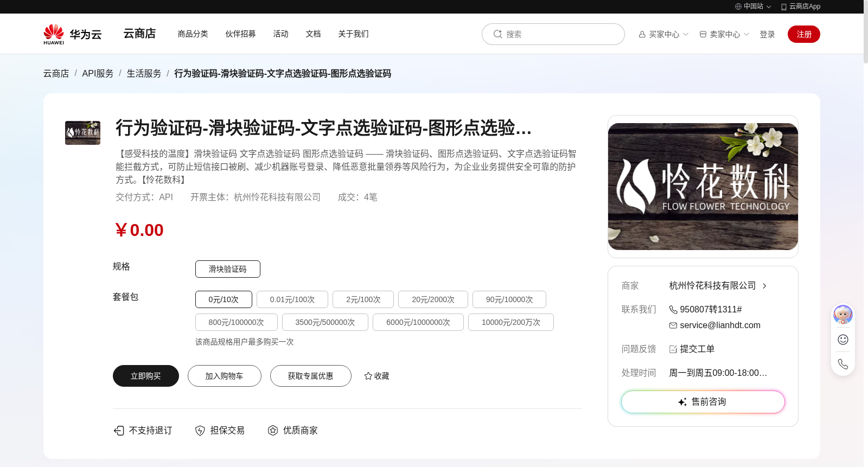Click the service@lianhdt.com email link

[x=720, y=325]
